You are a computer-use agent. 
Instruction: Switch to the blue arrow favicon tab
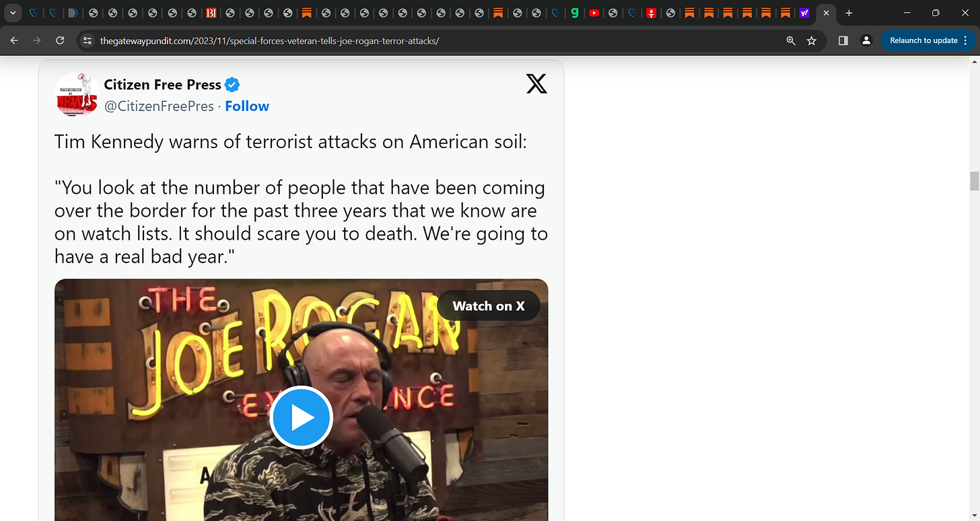tap(73, 13)
